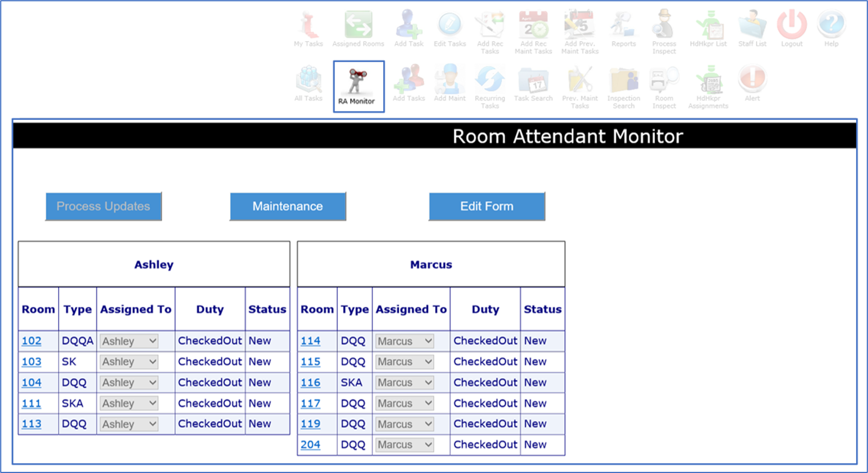Expand Assigned To dropdown for room 102
Screen dimensions: 868x473
[129, 341]
